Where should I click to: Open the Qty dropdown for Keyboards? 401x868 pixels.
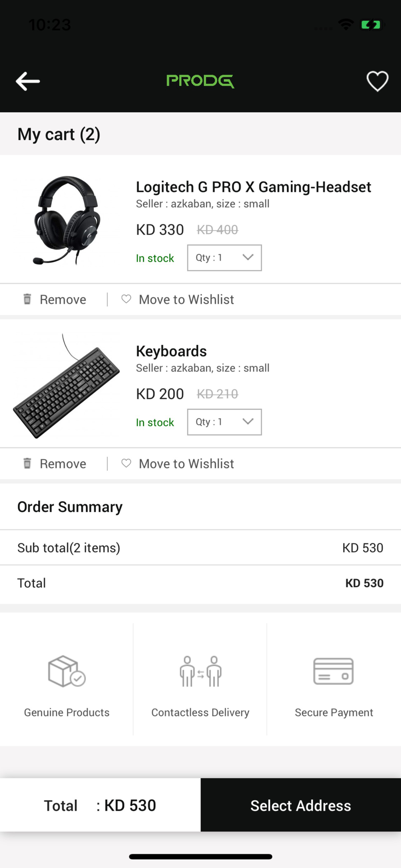[x=224, y=422]
